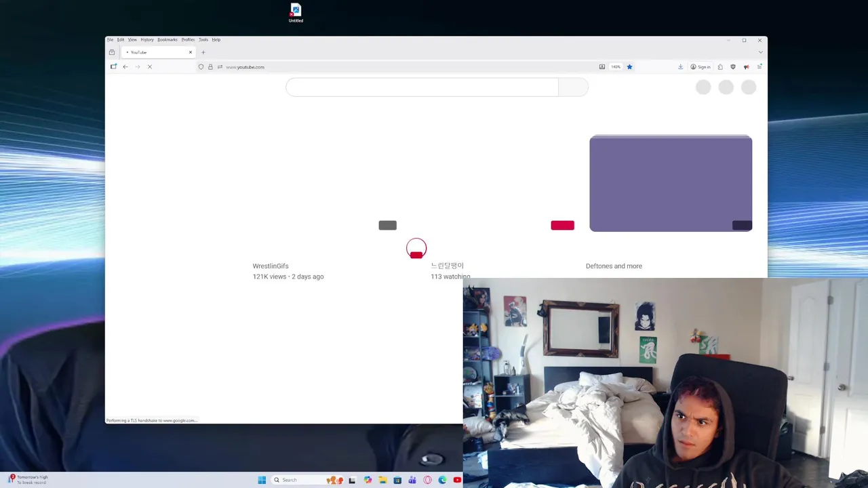Open a new tab with plus button
Image resolution: width=868 pixels, height=488 pixels.
pyautogui.click(x=203, y=52)
